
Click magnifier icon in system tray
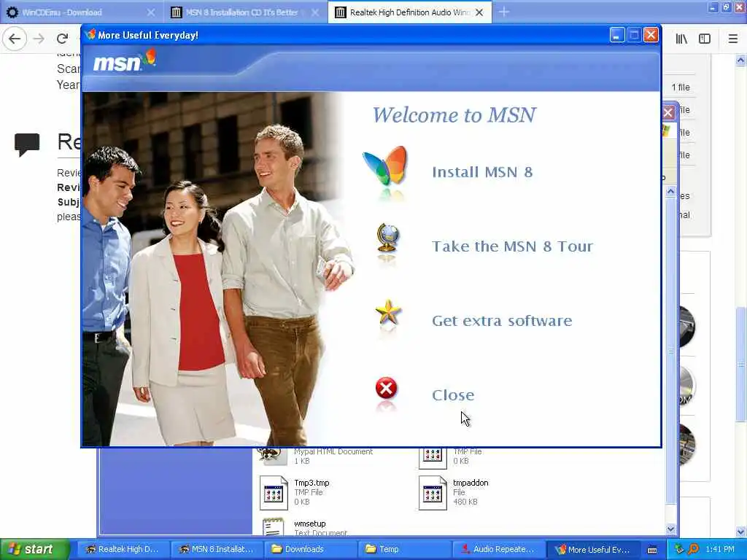point(693,549)
